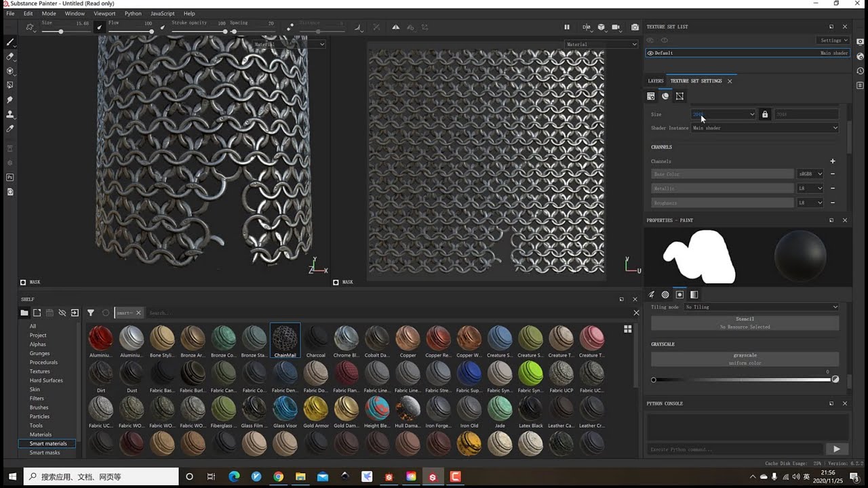Open the UV tiles icon tab

679,96
